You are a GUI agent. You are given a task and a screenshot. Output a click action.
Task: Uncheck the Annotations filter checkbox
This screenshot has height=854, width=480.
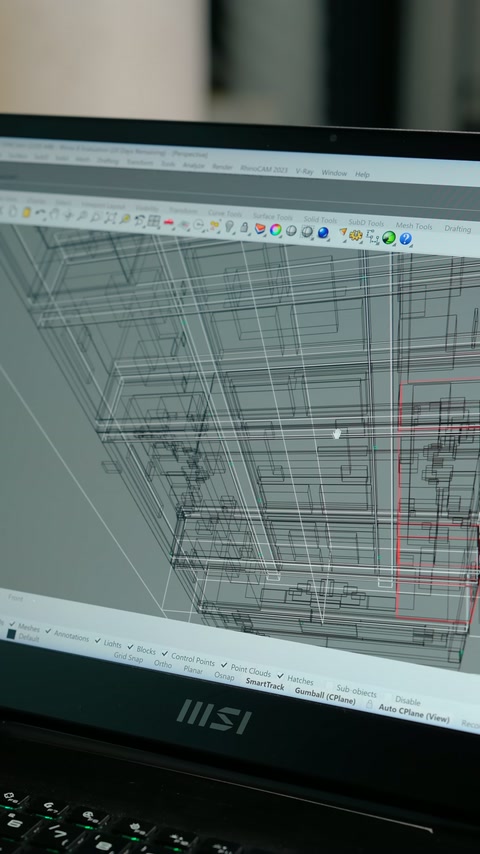tap(48, 630)
